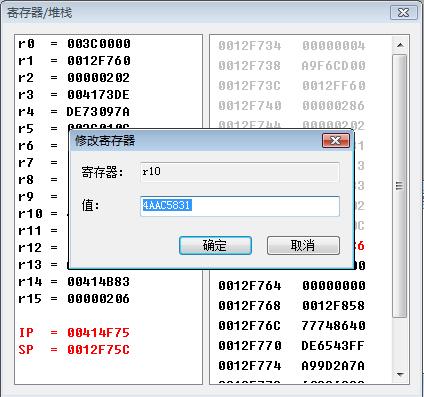Select stack address 0012F76C
Image resolution: width=424 pixels, height=397 pixels.
coord(250,326)
